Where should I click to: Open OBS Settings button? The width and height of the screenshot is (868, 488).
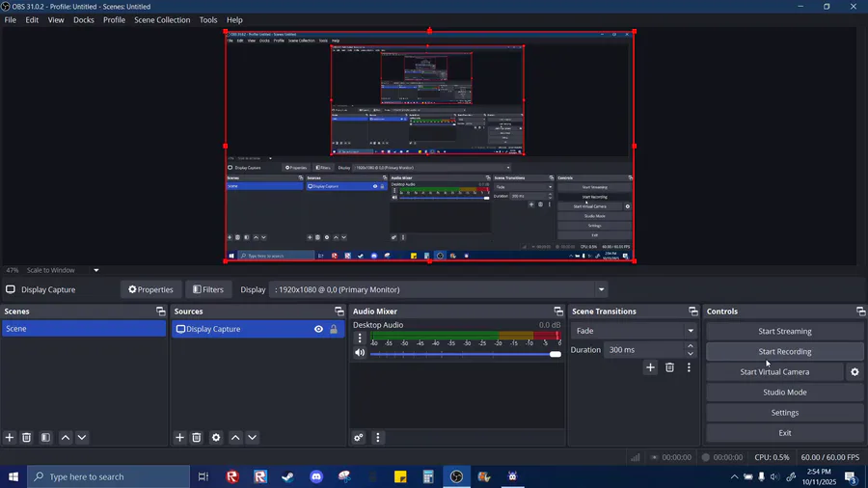click(784, 412)
